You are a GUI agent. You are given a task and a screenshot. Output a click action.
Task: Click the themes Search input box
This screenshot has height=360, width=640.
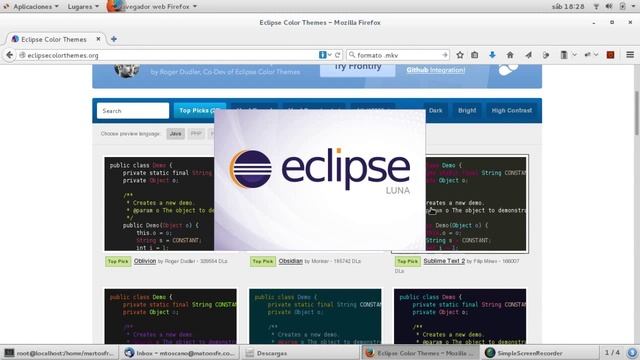point(133,111)
